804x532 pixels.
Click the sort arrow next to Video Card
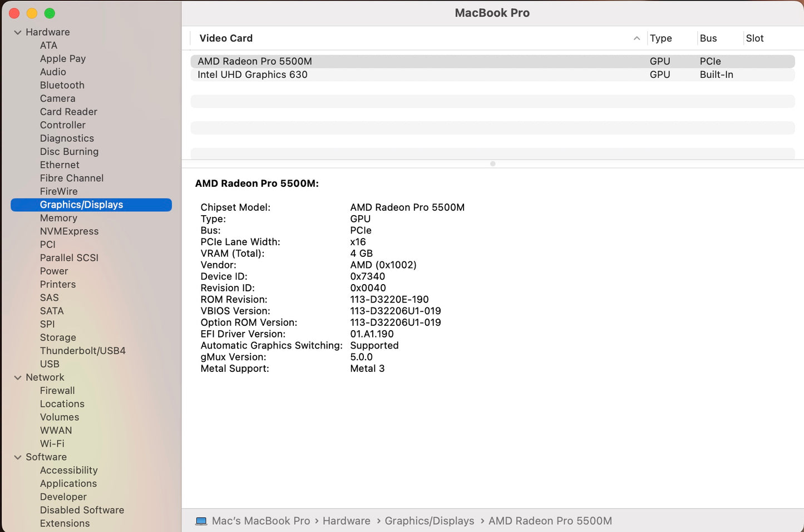[x=637, y=38]
